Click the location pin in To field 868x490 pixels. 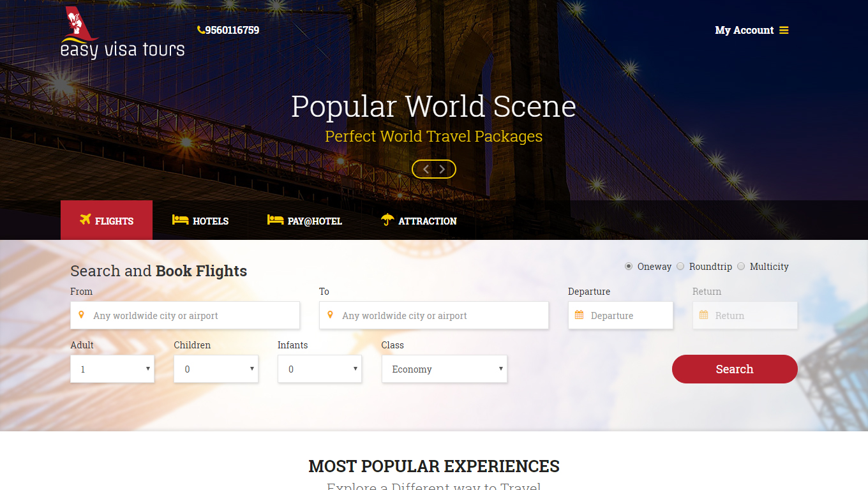coord(330,315)
